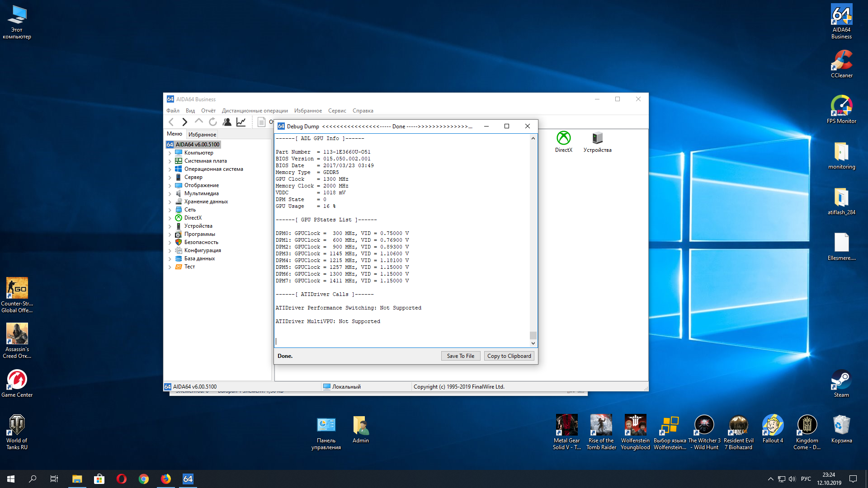The image size is (868, 488).
Task: Click the Debug Dump scrollbar down arrow
Action: pos(533,343)
